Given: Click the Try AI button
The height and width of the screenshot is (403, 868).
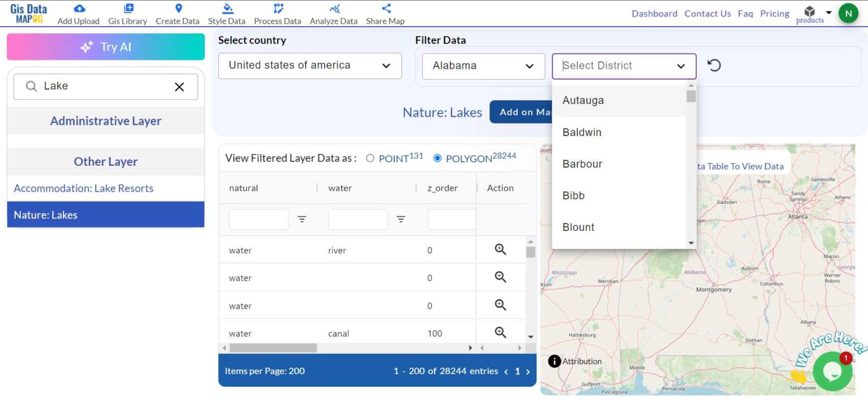Looking at the screenshot, I should (x=105, y=47).
